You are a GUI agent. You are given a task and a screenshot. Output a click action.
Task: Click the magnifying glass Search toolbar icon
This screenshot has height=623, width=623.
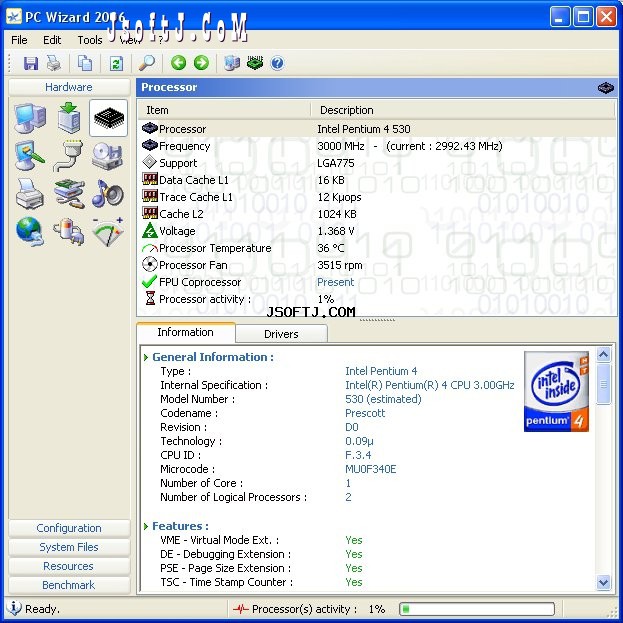(x=147, y=63)
